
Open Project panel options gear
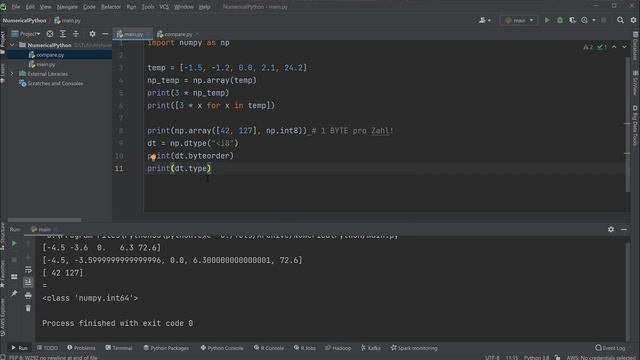coord(93,34)
